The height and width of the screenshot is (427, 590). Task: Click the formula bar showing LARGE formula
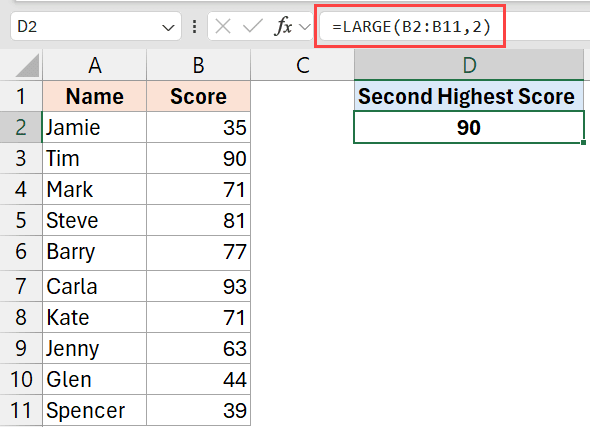(x=455, y=26)
